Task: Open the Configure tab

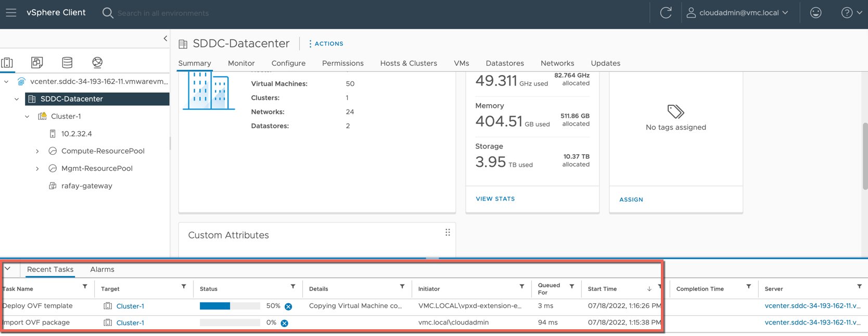Action: point(288,63)
